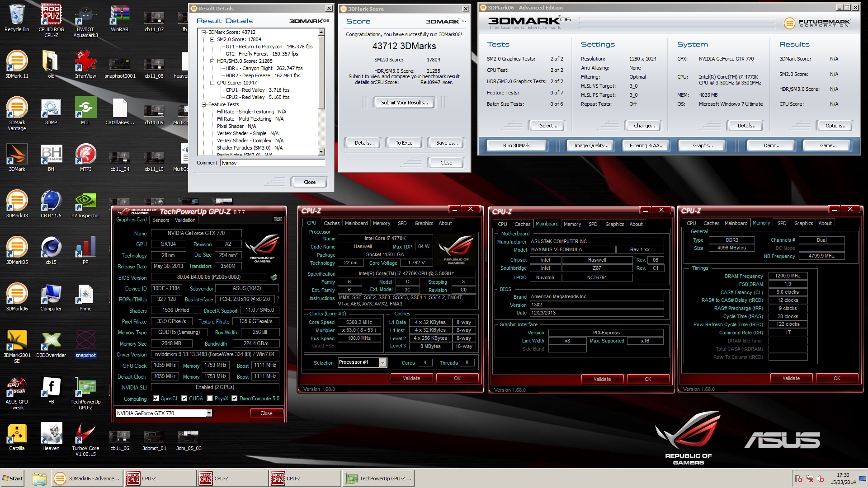Click BIOS save chip icon in GPU-Z
Viewport: 868px width, 488px height.
pyautogui.click(x=274, y=277)
